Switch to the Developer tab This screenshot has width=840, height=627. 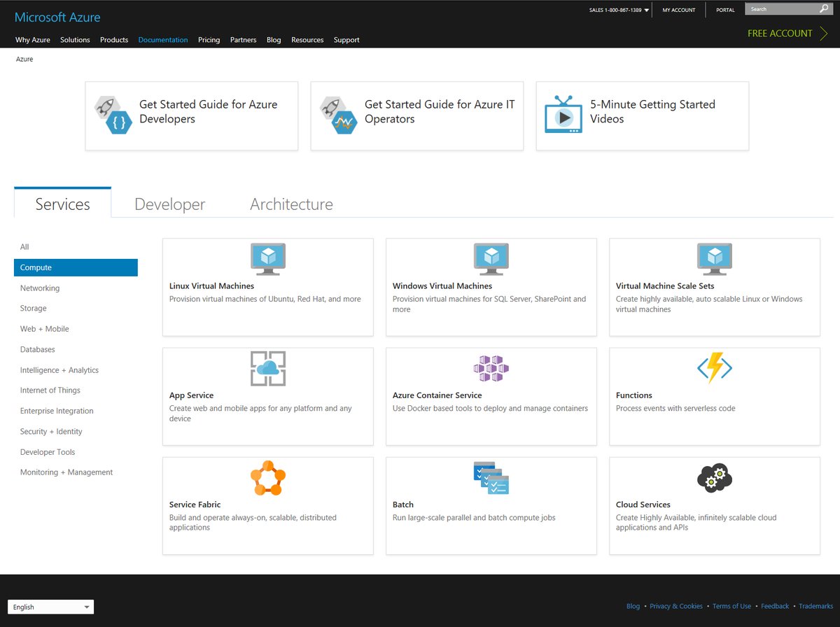coord(170,204)
